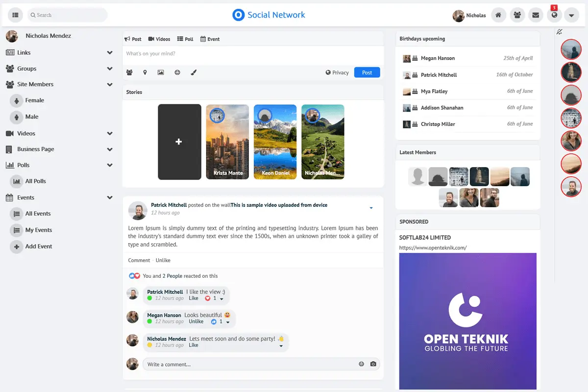Open the friends icon in the header
The image size is (588, 392).
pyautogui.click(x=517, y=15)
